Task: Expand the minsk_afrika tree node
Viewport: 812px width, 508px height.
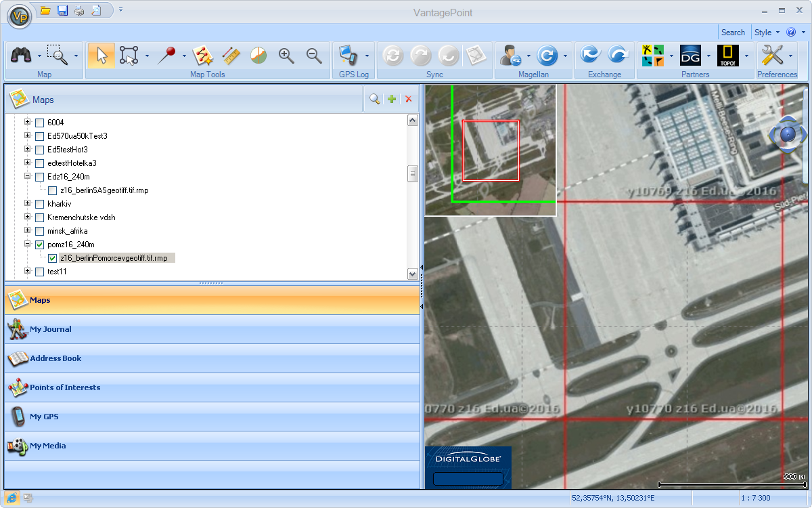Action: (x=28, y=231)
